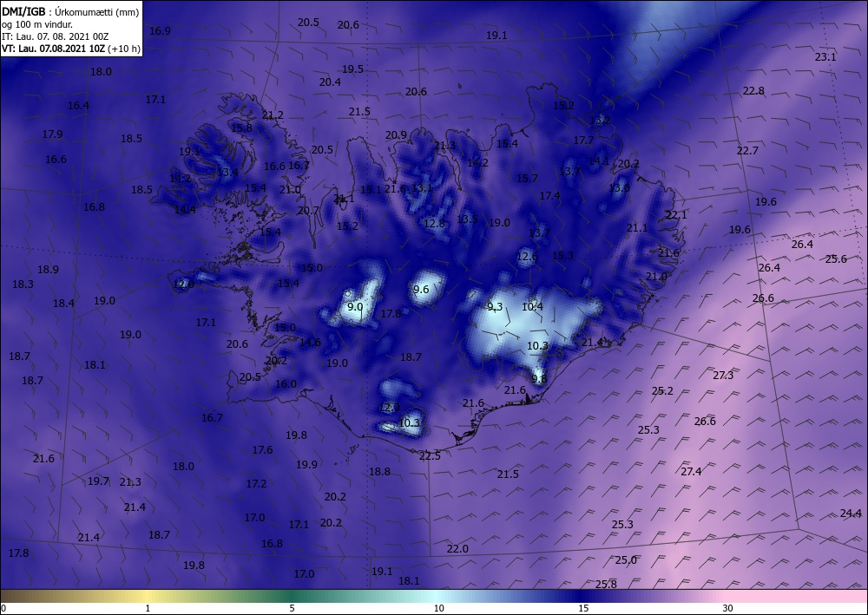The image size is (868, 615).
Task: Click the 'DMI/IGB : Úrkomumætti (mm)' title line
Action: [70, 12]
